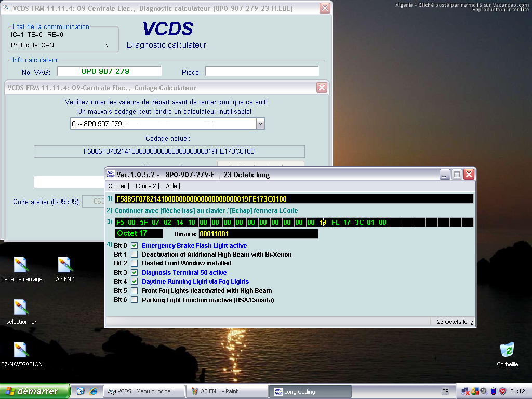
Task: Click the '23 Octets long' status bar text
Action: click(x=455, y=322)
